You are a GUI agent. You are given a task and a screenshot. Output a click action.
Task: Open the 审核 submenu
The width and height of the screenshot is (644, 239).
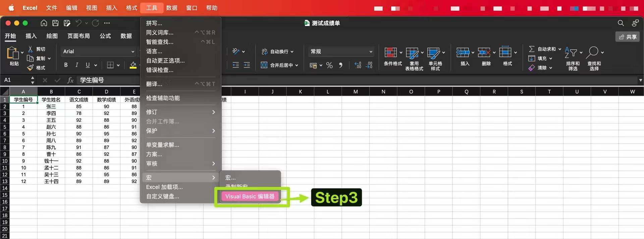pos(180,164)
